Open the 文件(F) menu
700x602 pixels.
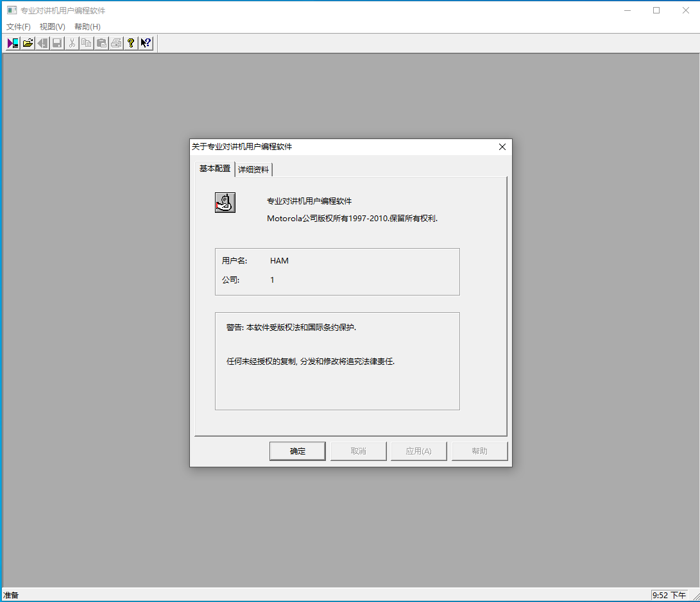(19, 27)
